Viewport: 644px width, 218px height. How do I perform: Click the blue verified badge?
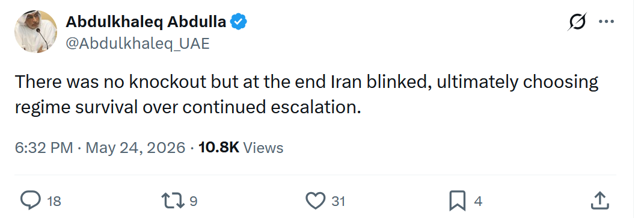point(238,22)
